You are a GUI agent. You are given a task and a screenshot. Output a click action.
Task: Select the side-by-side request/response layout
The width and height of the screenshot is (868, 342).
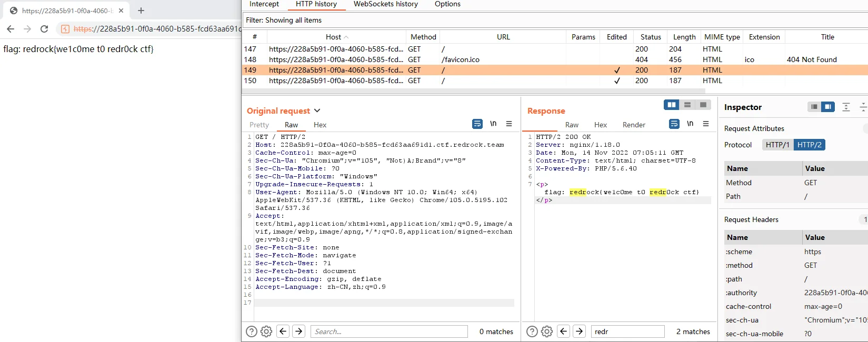(672, 105)
